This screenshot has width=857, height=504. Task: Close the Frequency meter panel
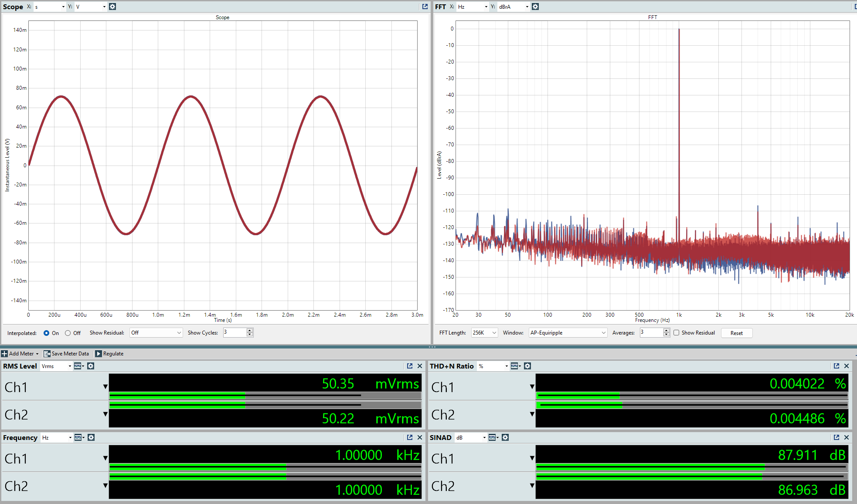point(420,437)
